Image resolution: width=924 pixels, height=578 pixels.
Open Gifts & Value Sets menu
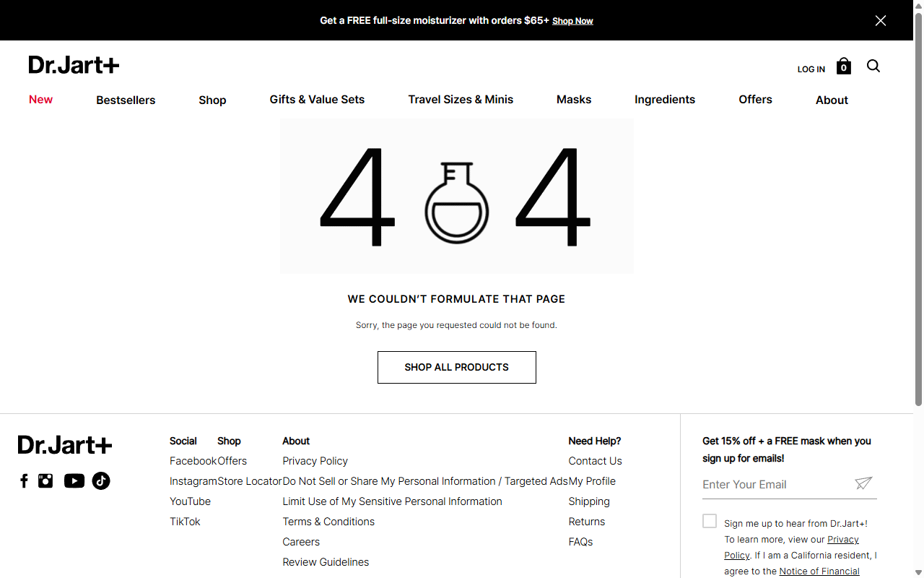(317, 100)
